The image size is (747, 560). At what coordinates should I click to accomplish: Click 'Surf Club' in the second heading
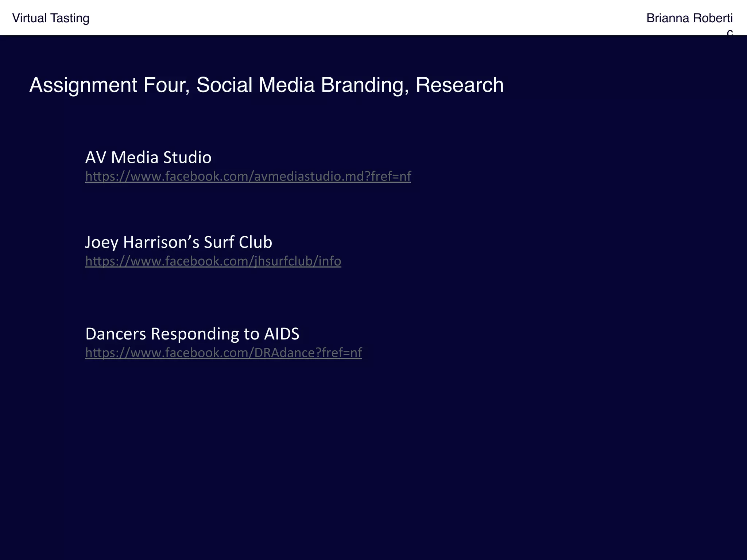237,242
